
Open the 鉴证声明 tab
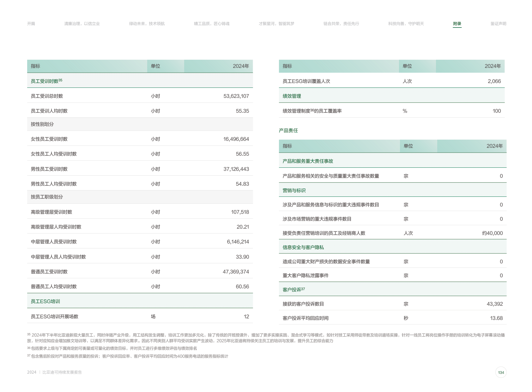click(498, 24)
